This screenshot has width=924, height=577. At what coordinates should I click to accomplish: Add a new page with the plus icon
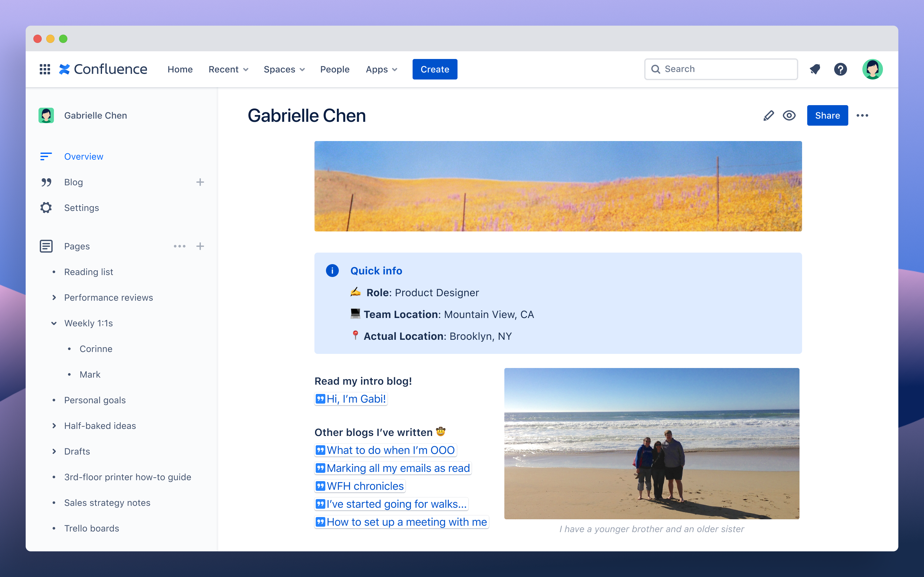pos(201,246)
